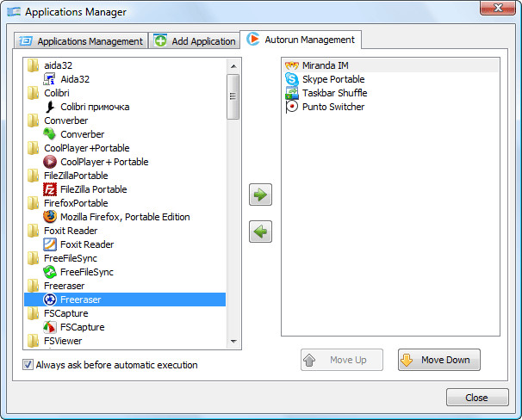This screenshot has height=420, width=522.
Task: Click the Move Down button
Action: [x=439, y=360]
